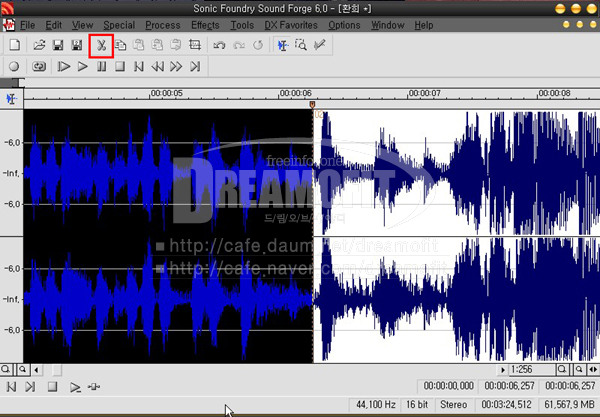
Task: Click the Paste to New icon
Action: pos(176,45)
